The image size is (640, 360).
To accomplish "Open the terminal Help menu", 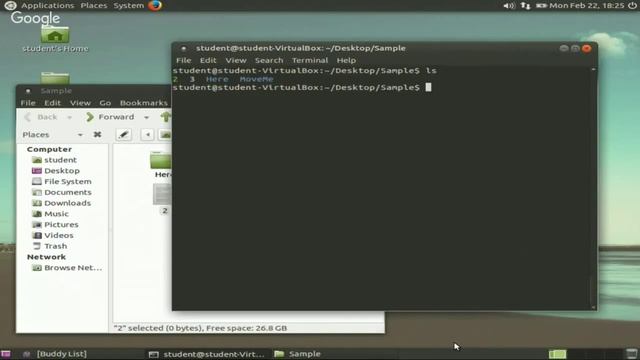I will [346, 60].
